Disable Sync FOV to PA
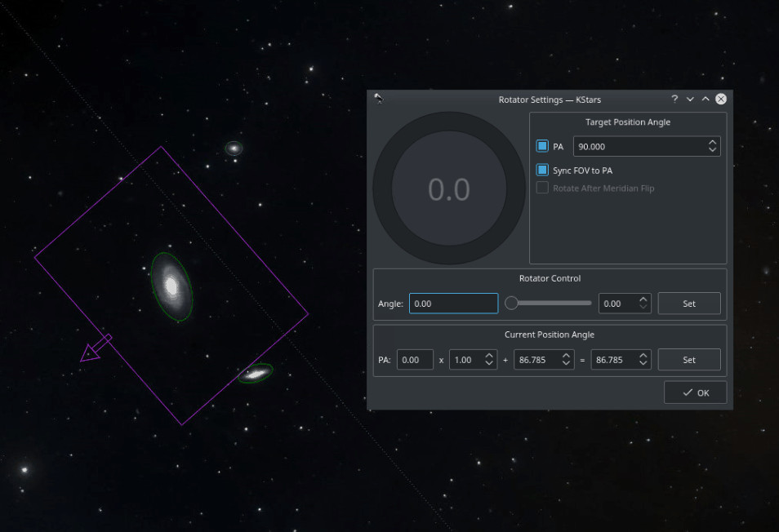 [x=542, y=170]
